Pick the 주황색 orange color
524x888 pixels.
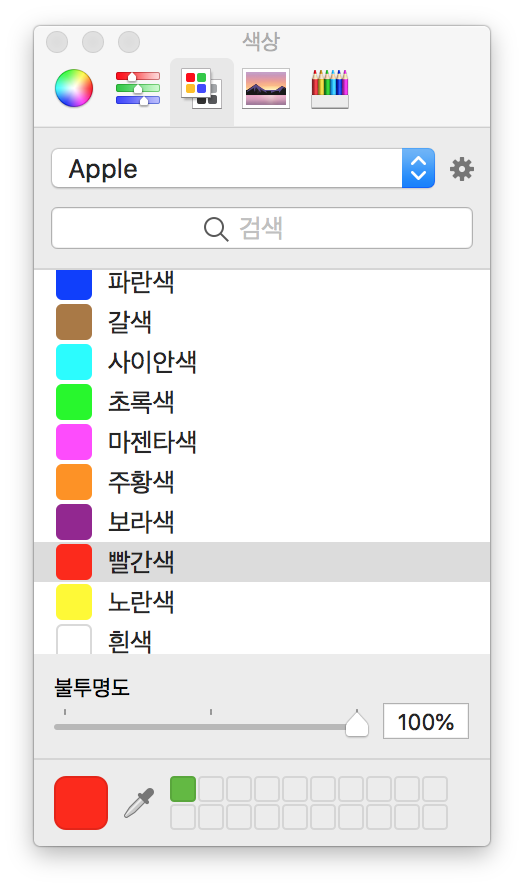[262, 482]
